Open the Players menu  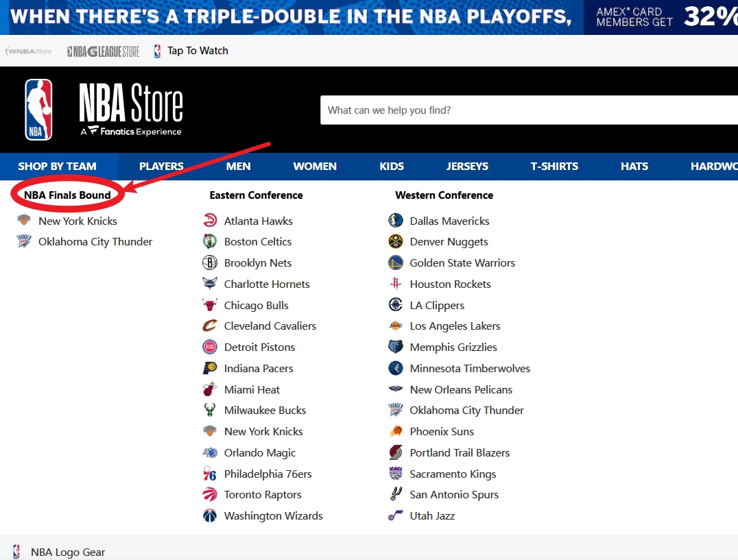coord(161,167)
